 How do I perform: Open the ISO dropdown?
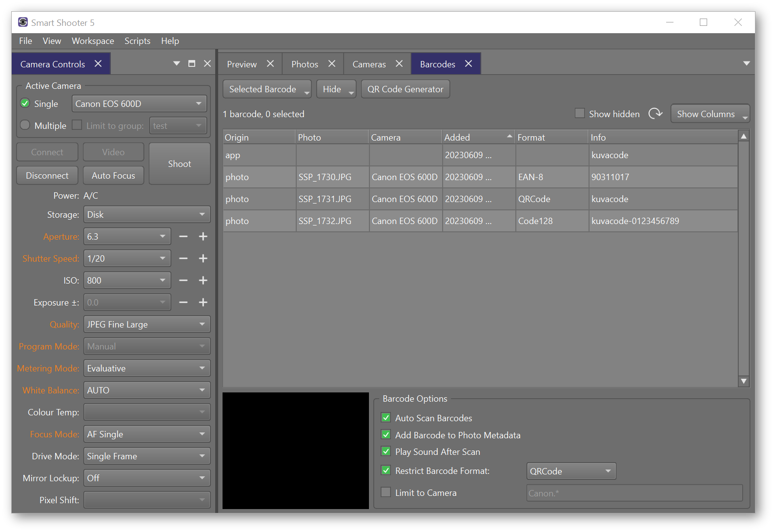click(x=127, y=281)
